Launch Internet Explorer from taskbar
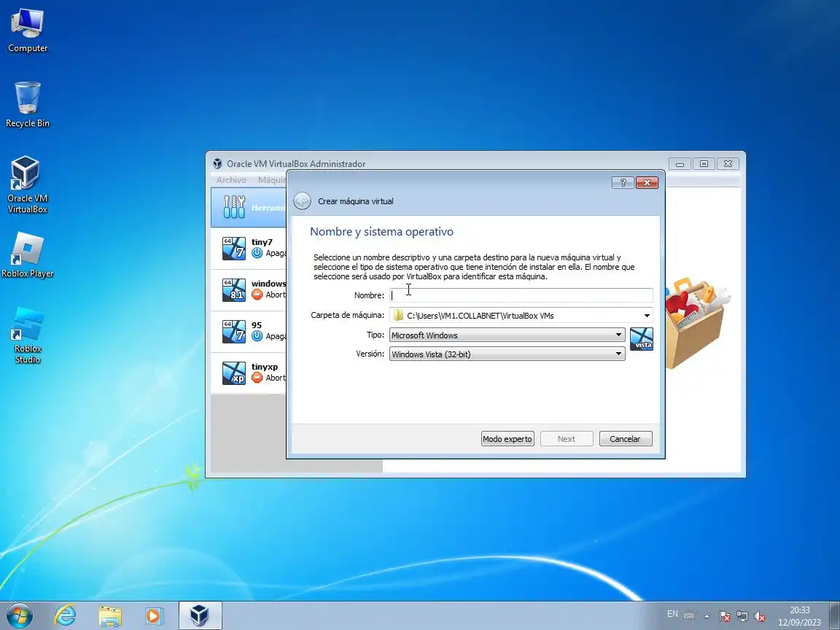 [x=66, y=615]
